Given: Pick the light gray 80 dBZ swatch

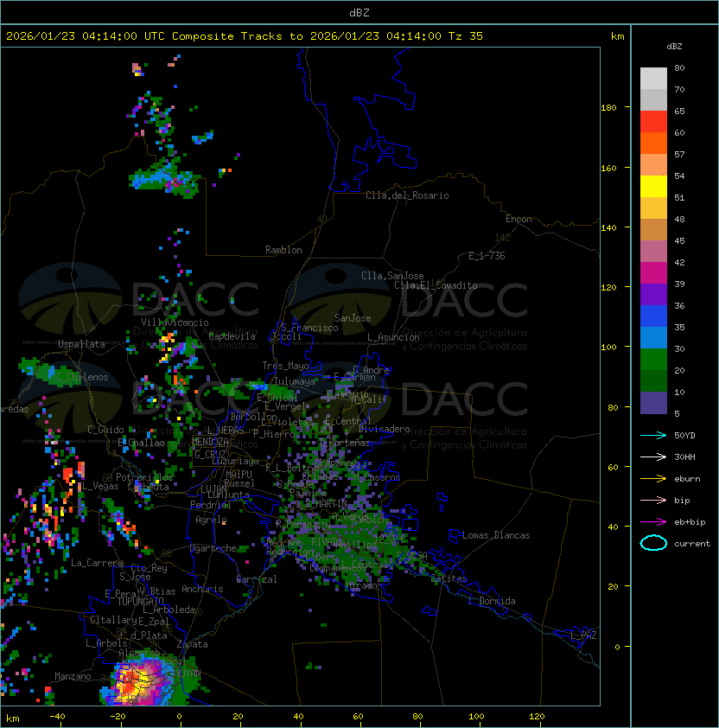Looking at the screenshot, I should click(x=653, y=78).
